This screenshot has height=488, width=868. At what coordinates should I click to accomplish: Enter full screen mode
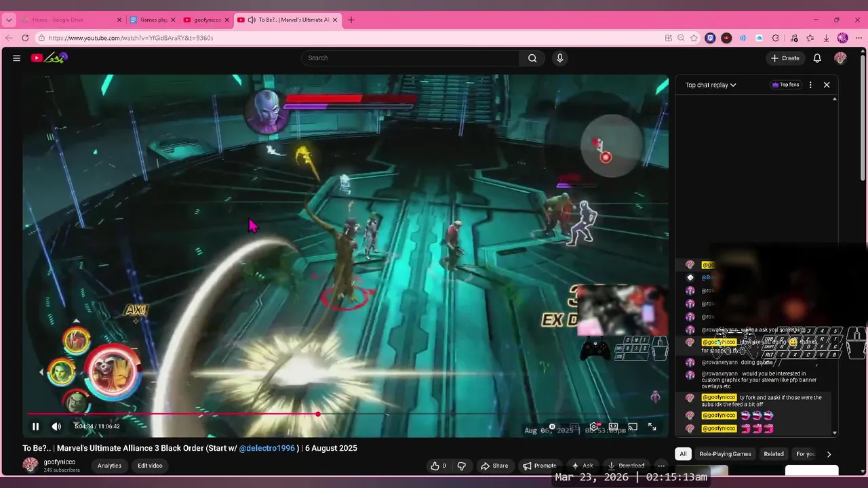coord(652,427)
